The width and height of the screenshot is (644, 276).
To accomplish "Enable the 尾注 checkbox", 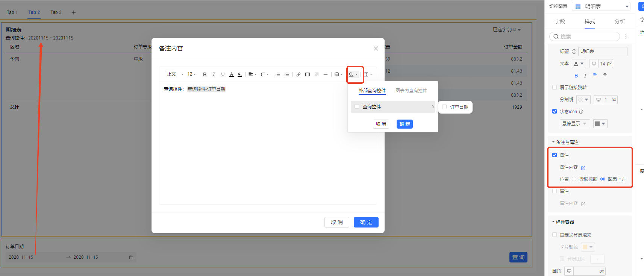I will (x=555, y=191).
